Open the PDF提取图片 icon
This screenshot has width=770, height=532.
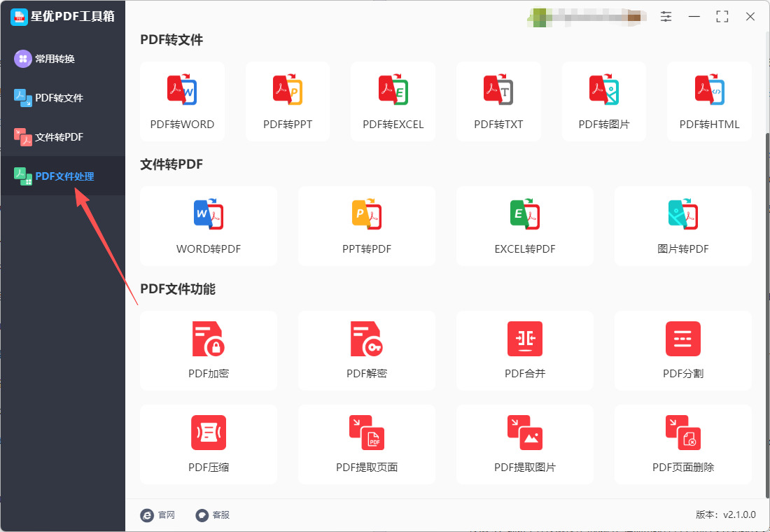(525, 433)
